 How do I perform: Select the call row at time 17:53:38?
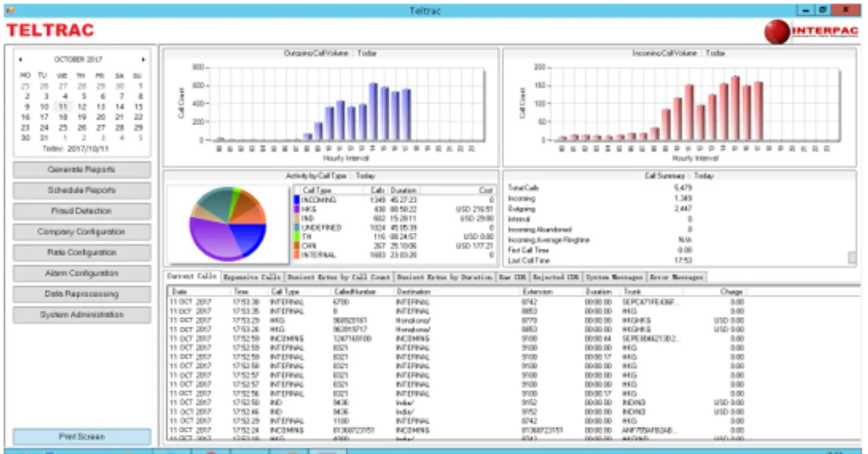(x=456, y=301)
